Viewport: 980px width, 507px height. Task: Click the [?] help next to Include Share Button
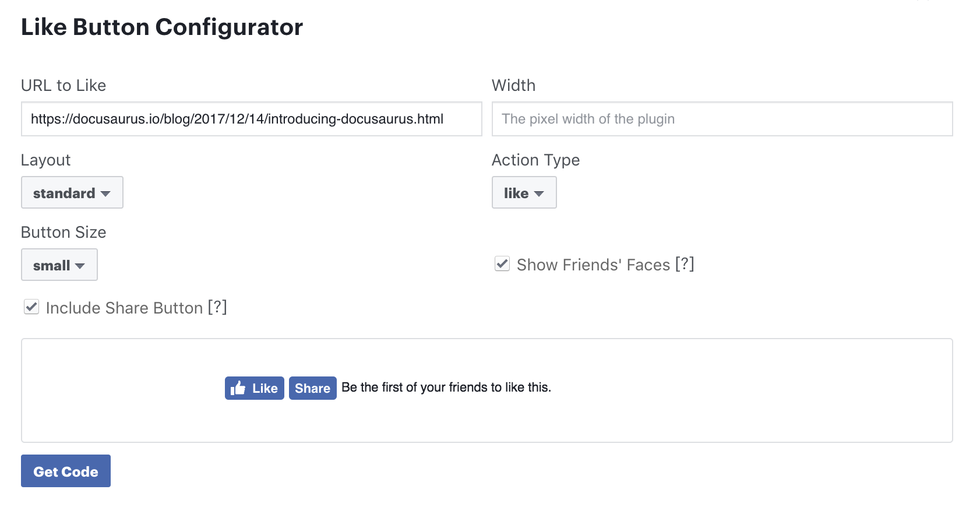pos(217,307)
